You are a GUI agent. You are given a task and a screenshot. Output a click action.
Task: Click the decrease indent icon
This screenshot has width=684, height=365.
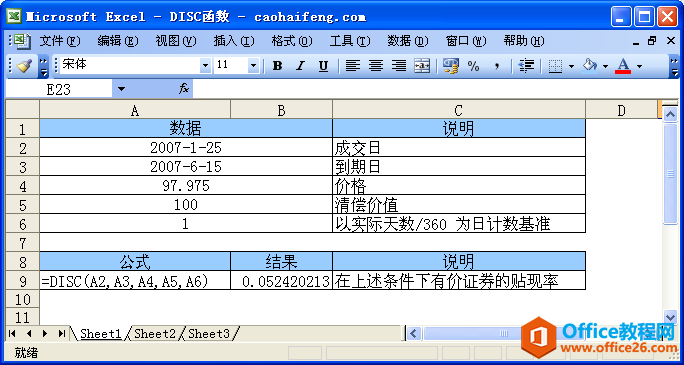tap(527, 66)
